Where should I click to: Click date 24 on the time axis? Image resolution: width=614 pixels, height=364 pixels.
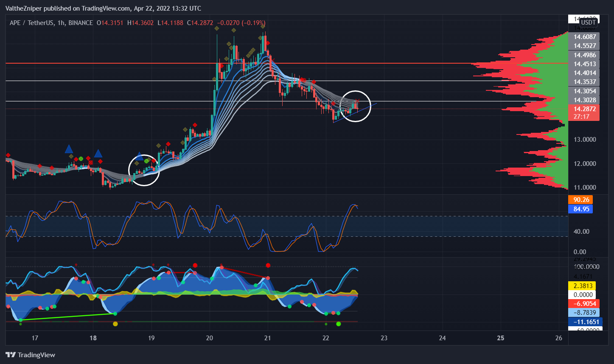tap(442, 338)
